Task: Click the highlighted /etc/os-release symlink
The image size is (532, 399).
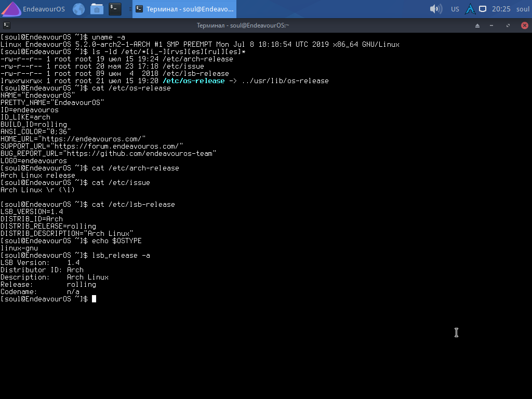Action: point(194,81)
